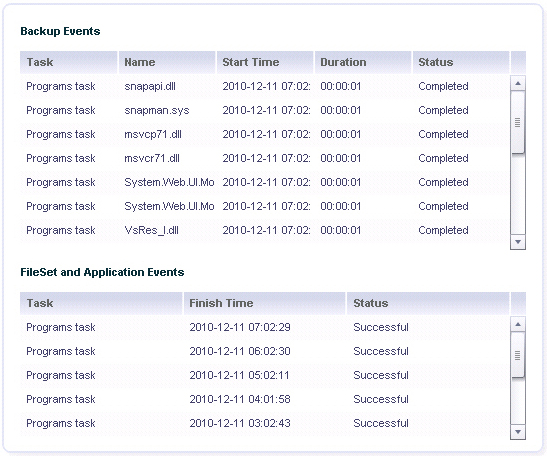
Task: Sort by Start Time column header
Action: coord(265,62)
